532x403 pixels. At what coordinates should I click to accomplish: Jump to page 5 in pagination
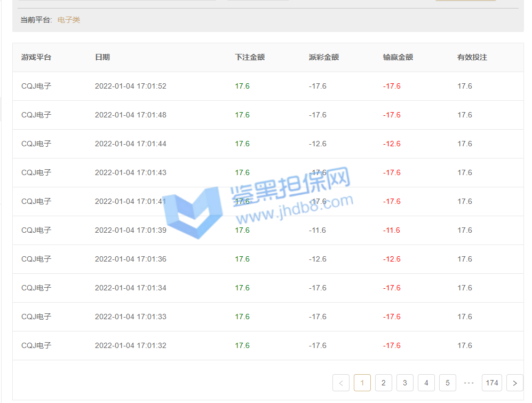[x=447, y=383]
